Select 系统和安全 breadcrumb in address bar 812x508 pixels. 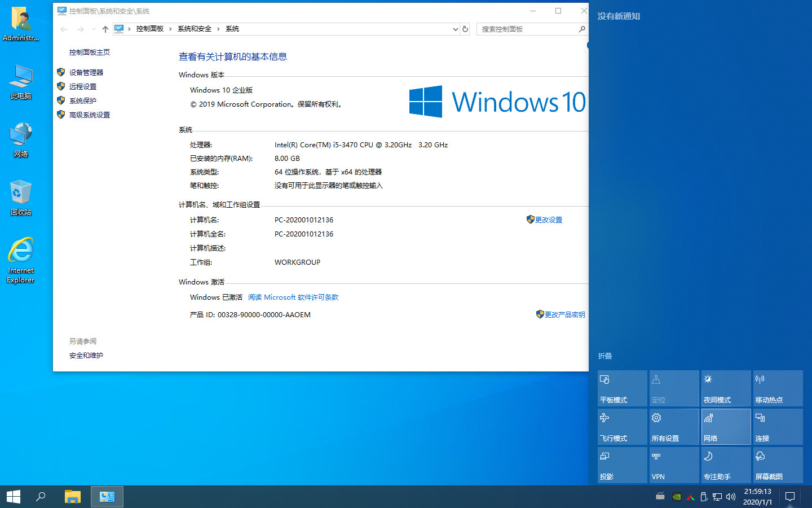195,29
